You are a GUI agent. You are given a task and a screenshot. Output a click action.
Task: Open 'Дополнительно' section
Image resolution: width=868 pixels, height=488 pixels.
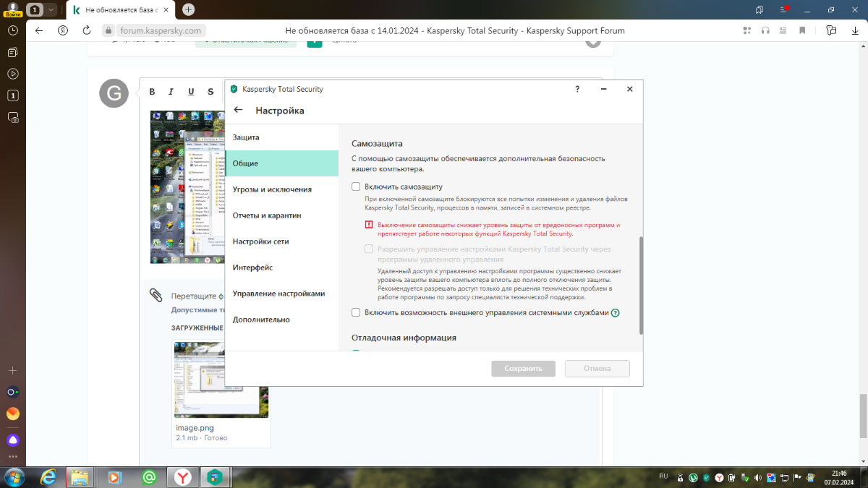point(281,320)
